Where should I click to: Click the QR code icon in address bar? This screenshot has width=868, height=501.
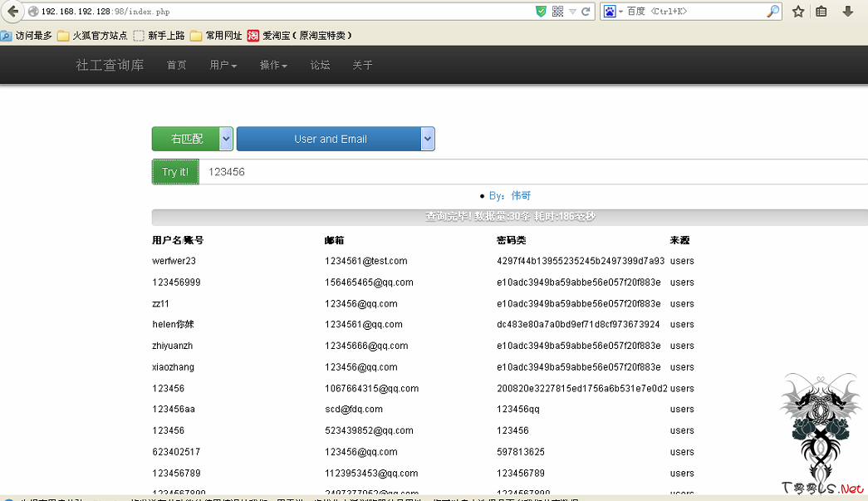[557, 12]
